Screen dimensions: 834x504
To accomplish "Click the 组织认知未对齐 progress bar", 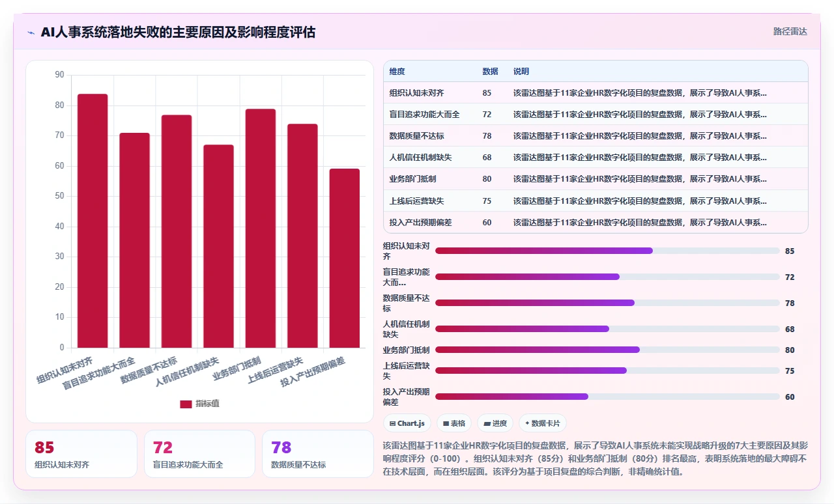I will [607, 251].
